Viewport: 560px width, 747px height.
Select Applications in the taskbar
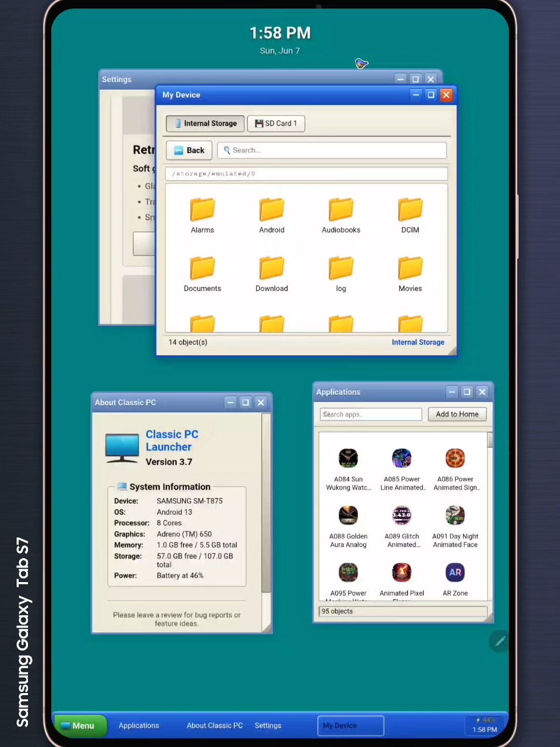click(139, 726)
